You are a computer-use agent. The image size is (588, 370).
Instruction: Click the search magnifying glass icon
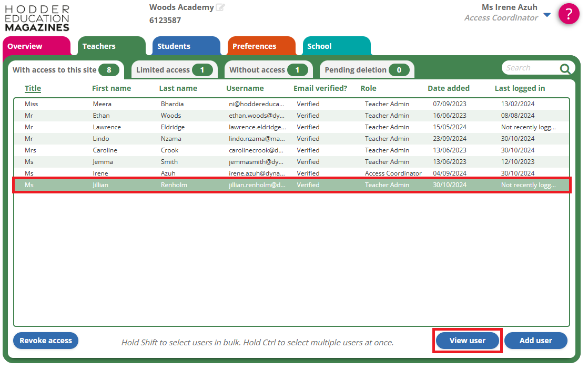pyautogui.click(x=565, y=68)
